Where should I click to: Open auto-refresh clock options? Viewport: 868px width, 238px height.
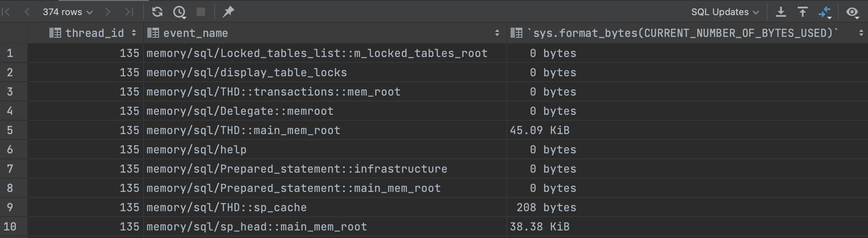180,13
